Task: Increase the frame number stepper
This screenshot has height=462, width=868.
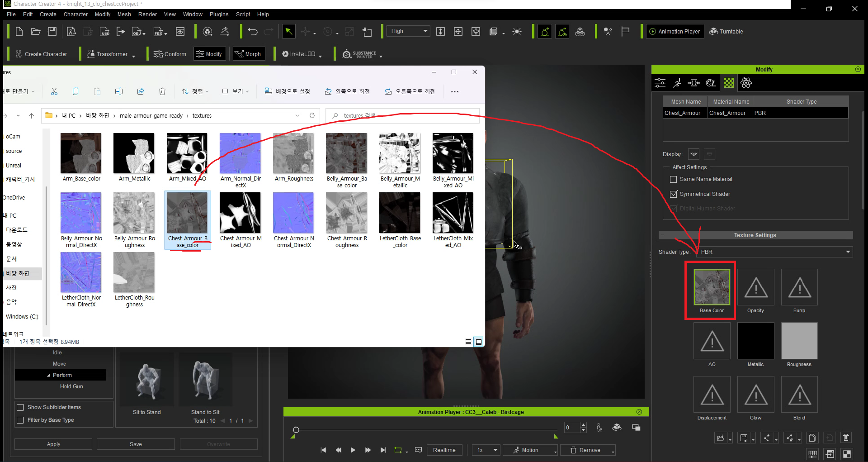Action: (x=583, y=424)
